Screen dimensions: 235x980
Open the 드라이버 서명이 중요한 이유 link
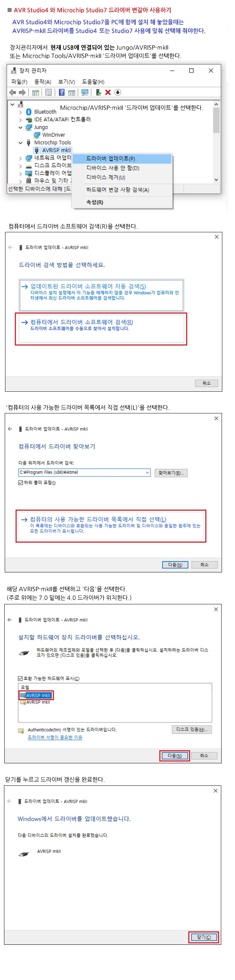(55, 737)
